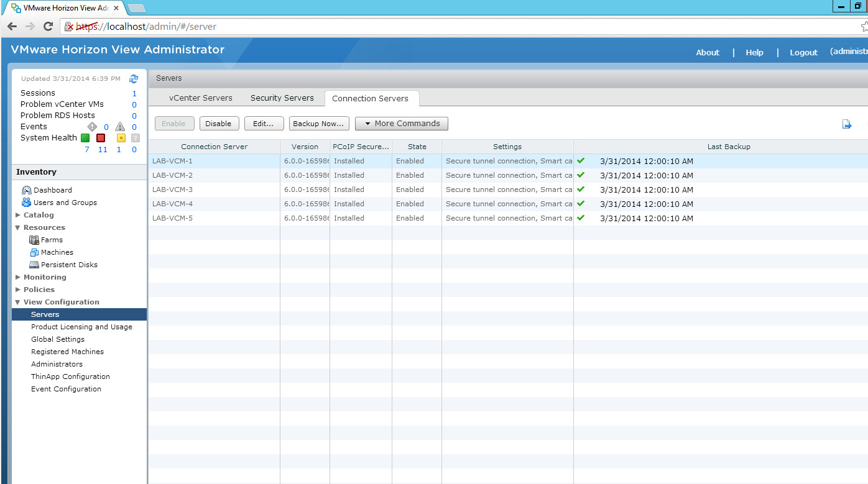Open Global Settings
The height and width of the screenshot is (484, 868).
[58, 339]
